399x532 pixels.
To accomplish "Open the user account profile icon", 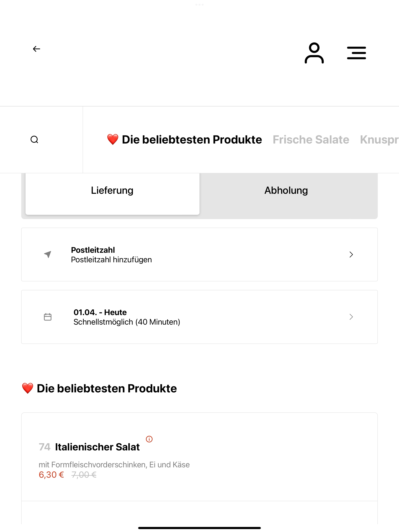I will pyautogui.click(x=314, y=53).
